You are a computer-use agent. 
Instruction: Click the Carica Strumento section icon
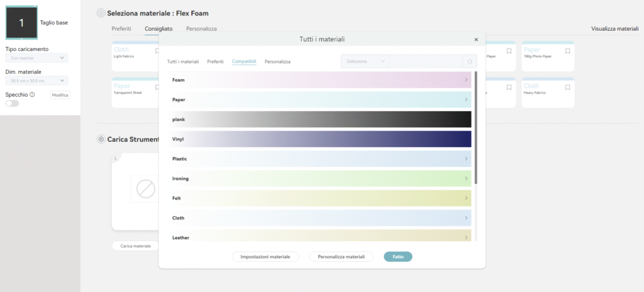[101, 139]
